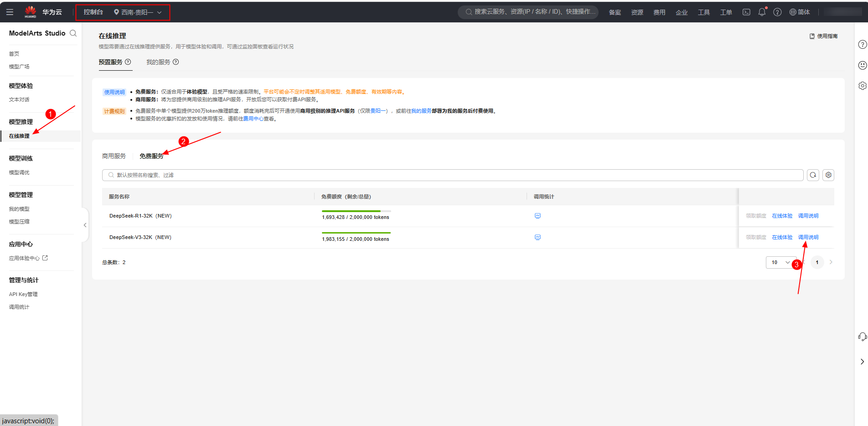This screenshot has width=868, height=426.
Task: Open the 企业 menu
Action: (682, 12)
